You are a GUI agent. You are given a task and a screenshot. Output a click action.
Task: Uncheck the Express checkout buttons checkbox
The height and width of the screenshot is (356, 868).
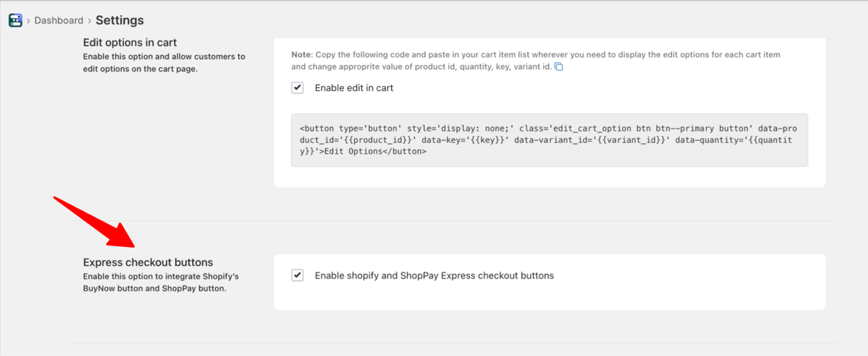point(297,275)
